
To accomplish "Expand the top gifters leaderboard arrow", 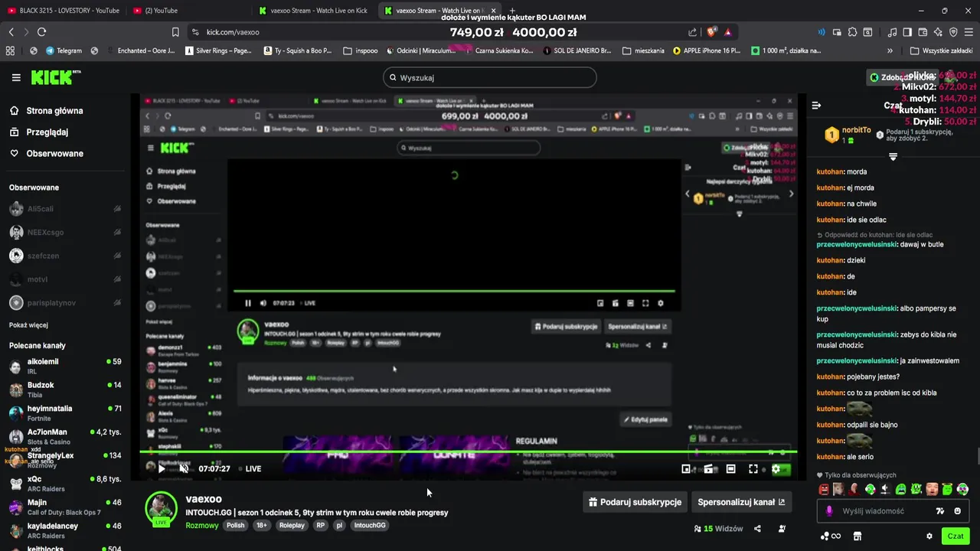I will pyautogui.click(x=893, y=157).
